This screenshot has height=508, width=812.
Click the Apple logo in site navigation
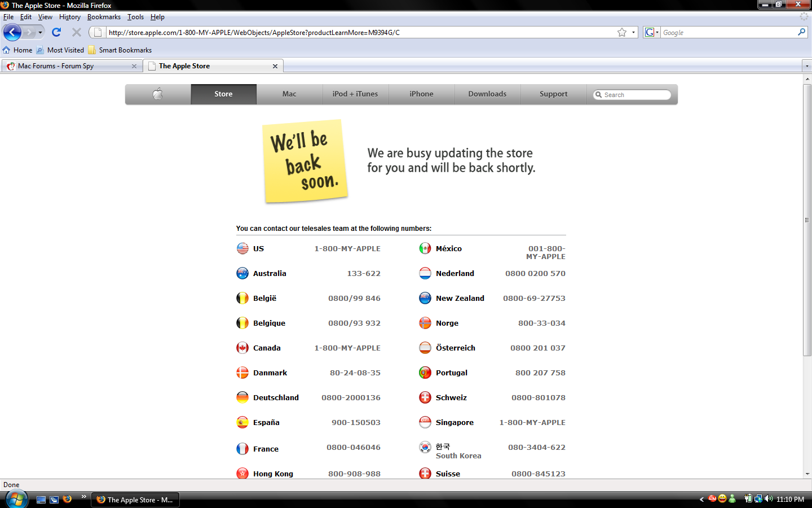(158, 94)
